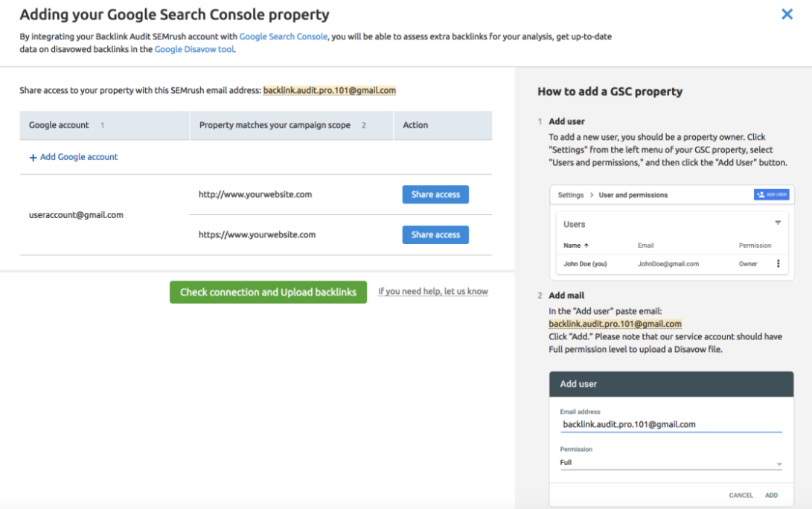Click ADD in the Add user form
This screenshot has height=509, width=812.
[772, 495]
